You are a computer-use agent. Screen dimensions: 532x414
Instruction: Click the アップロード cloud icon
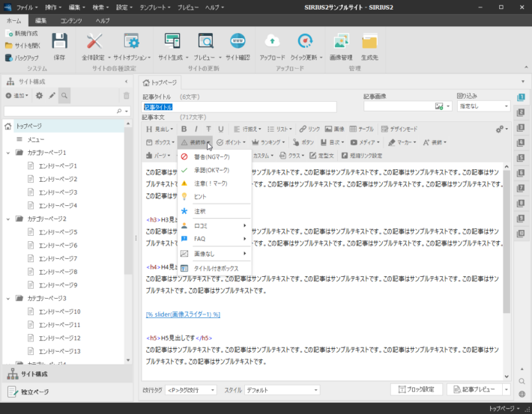(x=272, y=41)
